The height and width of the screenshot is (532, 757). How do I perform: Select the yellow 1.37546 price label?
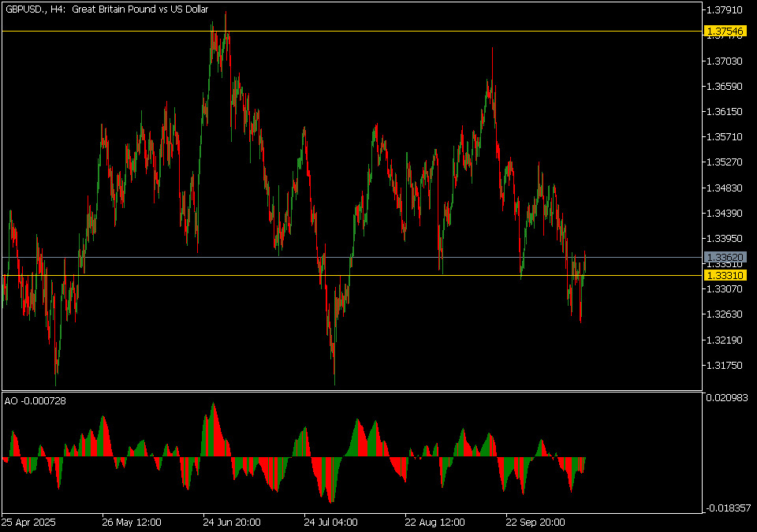click(724, 32)
